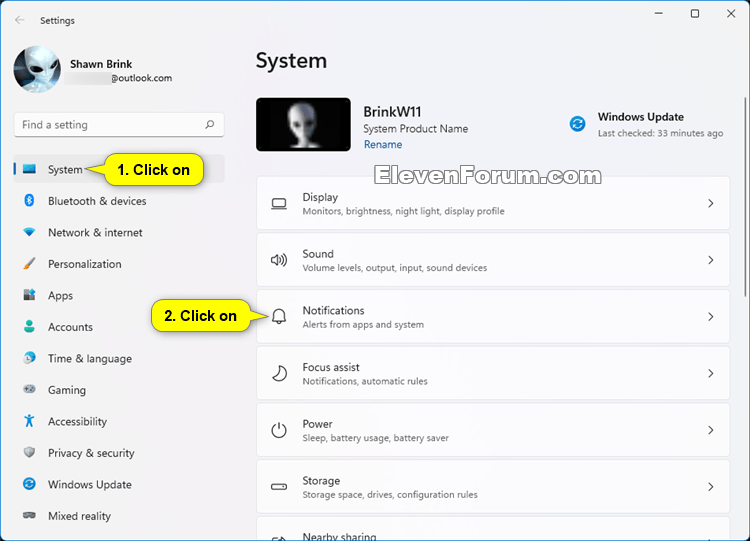The image size is (750, 541).
Task: Expand the Power row chevron
Action: tap(711, 430)
